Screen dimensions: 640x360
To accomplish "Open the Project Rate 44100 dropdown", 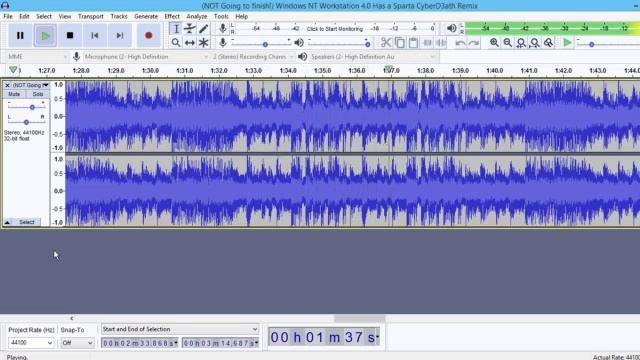I will [x=31, y=343].
